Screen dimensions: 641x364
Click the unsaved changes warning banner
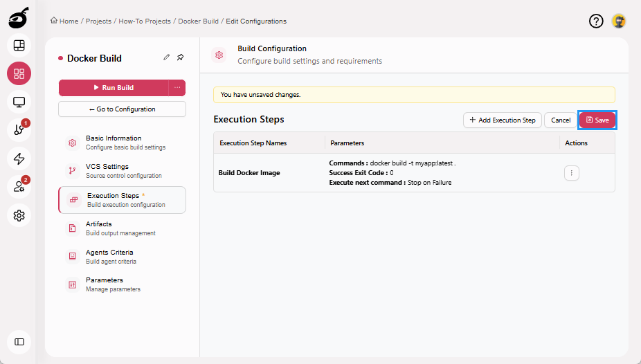coord(414,95)
